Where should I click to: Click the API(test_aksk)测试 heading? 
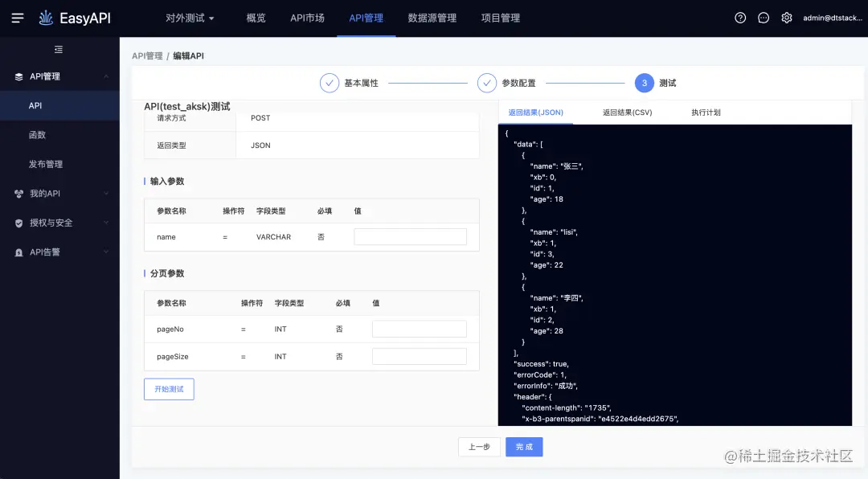point(187,106)
